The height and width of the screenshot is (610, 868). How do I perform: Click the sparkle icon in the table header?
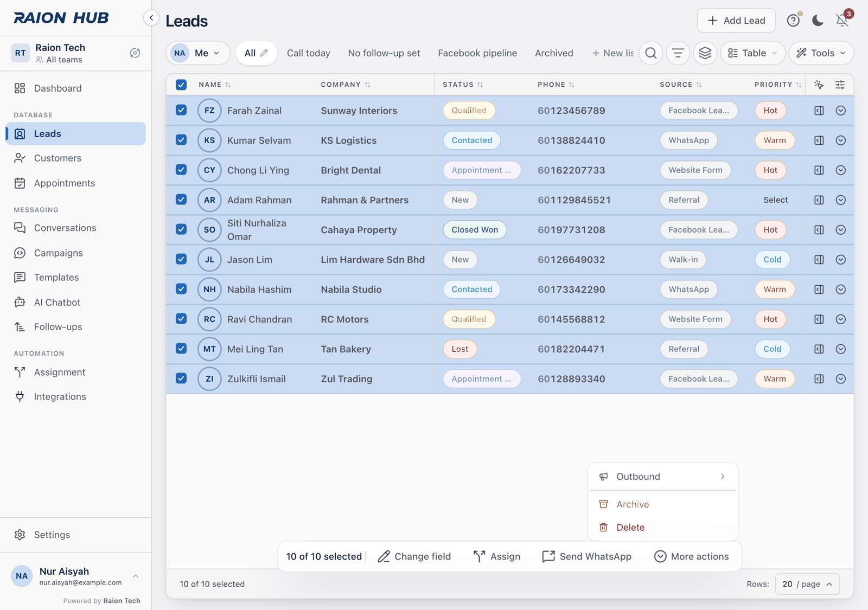pos(819,85)
